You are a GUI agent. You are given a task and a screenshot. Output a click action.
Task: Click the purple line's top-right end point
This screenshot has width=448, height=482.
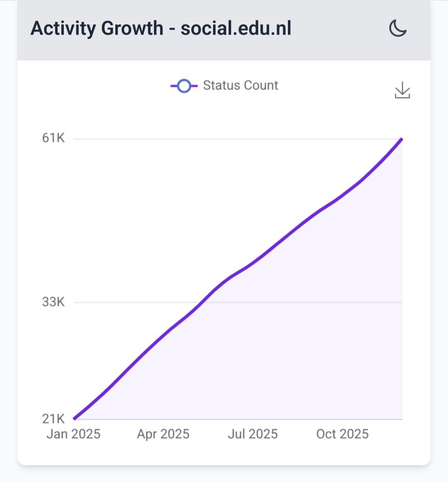coord(402,139)
